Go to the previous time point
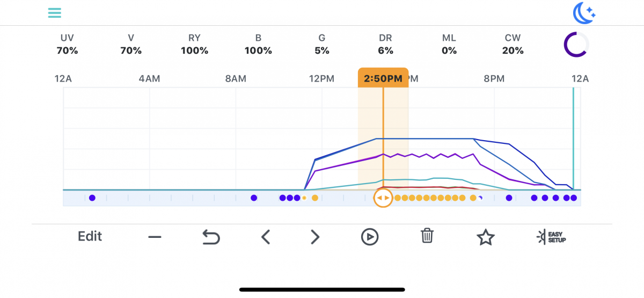Screen dimensions: 644x298 click(266, 237)
